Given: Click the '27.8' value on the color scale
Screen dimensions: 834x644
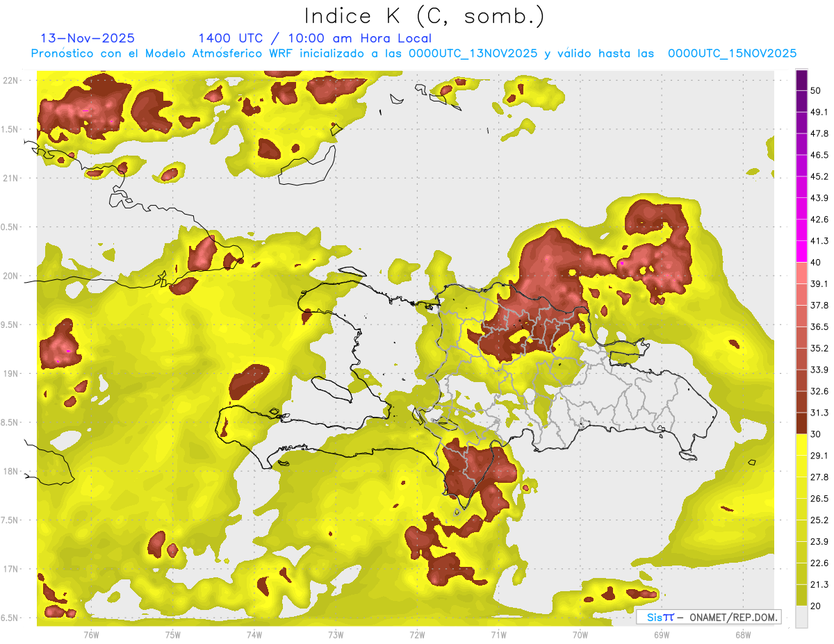Looking at the screenshot, I should click(x=819, y=477).
